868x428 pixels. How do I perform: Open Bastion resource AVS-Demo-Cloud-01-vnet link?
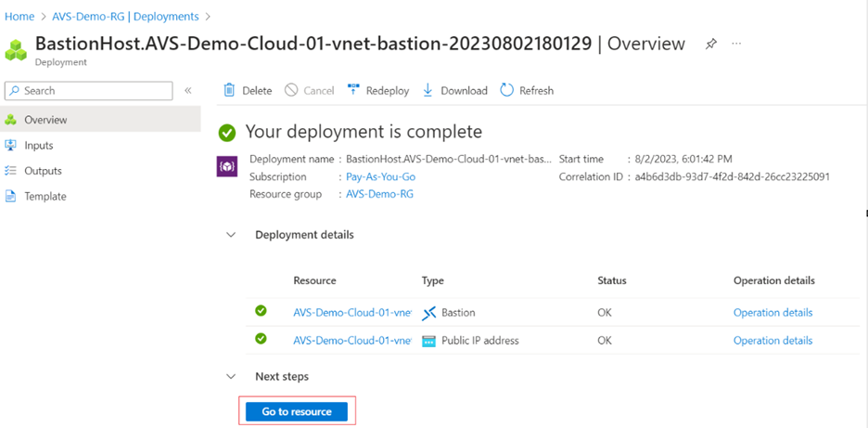tap(352, 313)
